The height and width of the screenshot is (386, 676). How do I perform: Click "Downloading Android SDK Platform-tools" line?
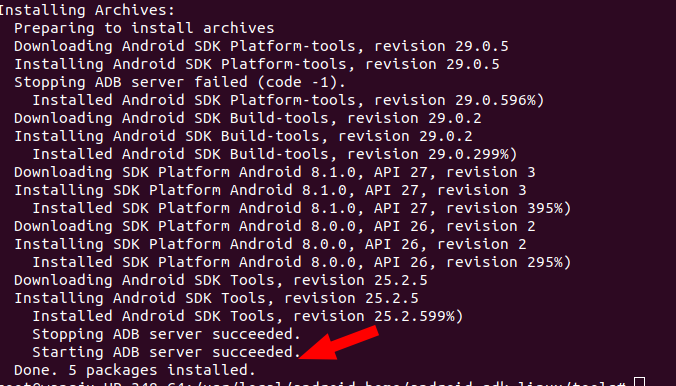(x=261, y=46)
